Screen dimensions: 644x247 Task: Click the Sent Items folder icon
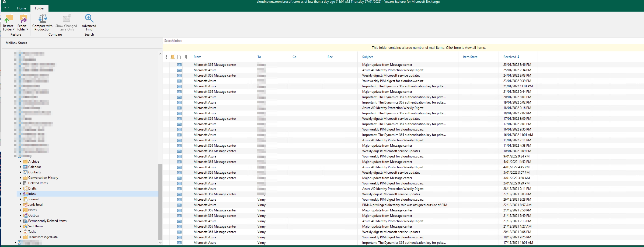pos(25,226)
